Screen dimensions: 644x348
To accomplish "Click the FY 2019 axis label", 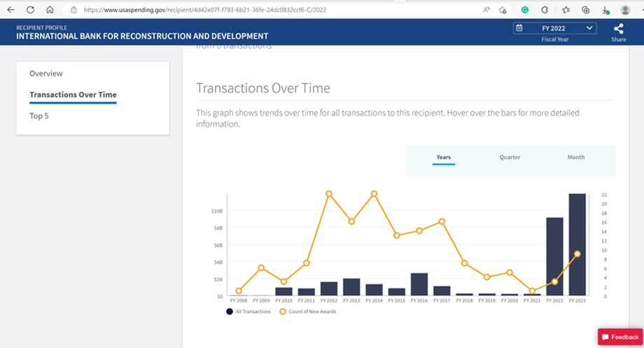I will point(486,301).
